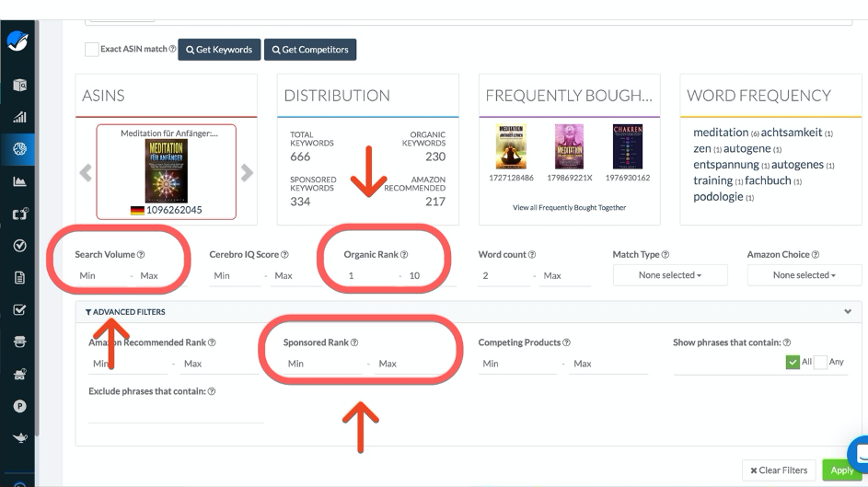This screenshot has height=487, width=868.
Task: Open Competing Products help tooltip icon
Action: click(566, 342)
